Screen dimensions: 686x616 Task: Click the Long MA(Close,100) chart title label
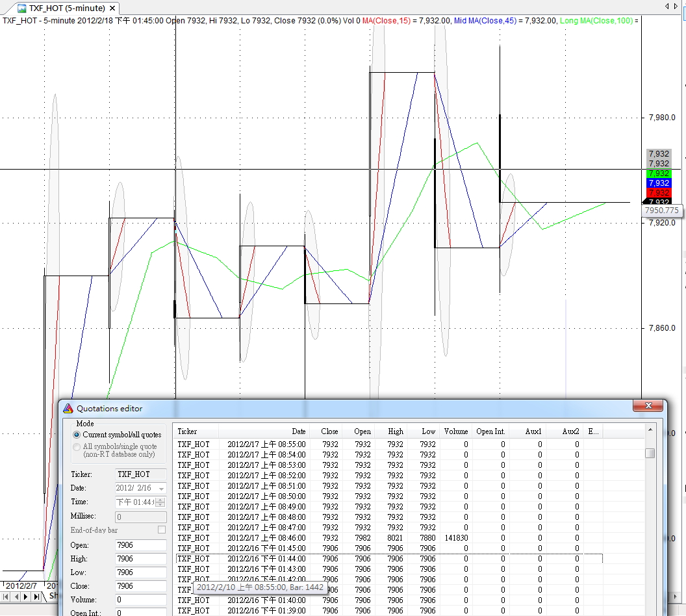(x=596, y=21)
